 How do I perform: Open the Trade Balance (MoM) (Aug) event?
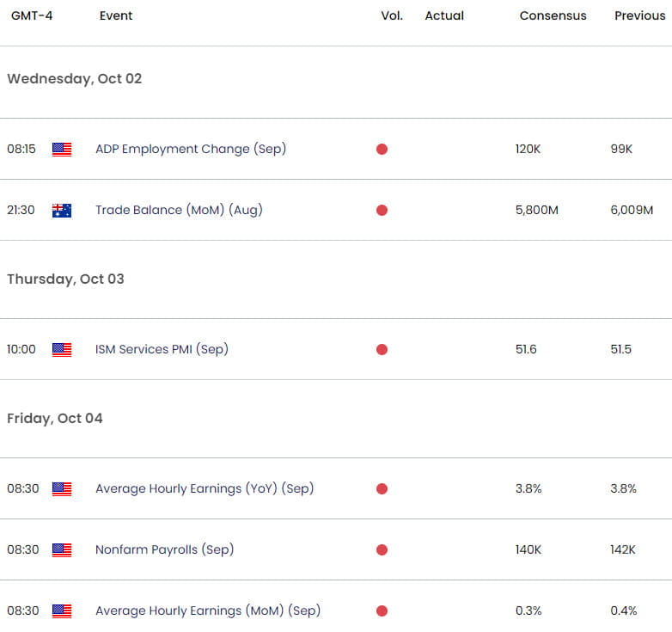(179, 210)
